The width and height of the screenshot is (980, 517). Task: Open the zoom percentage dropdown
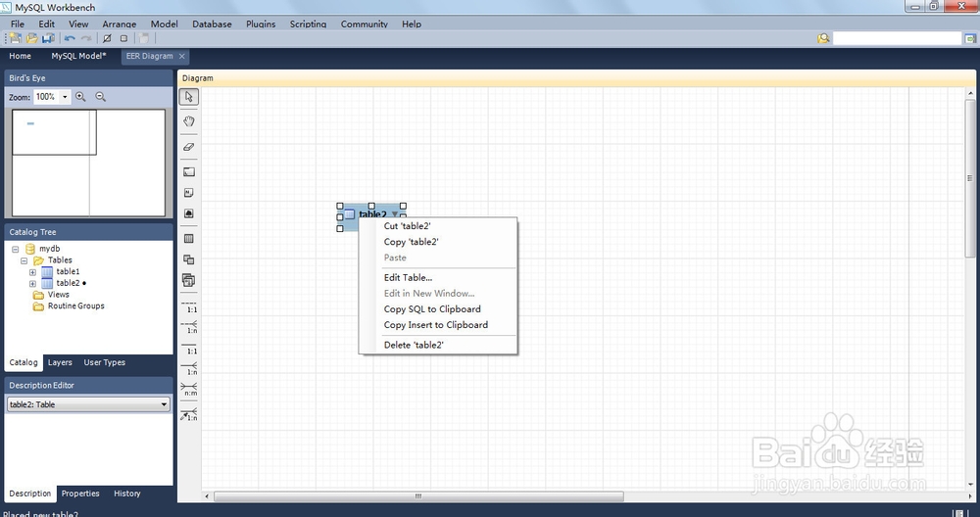point(65,97)
